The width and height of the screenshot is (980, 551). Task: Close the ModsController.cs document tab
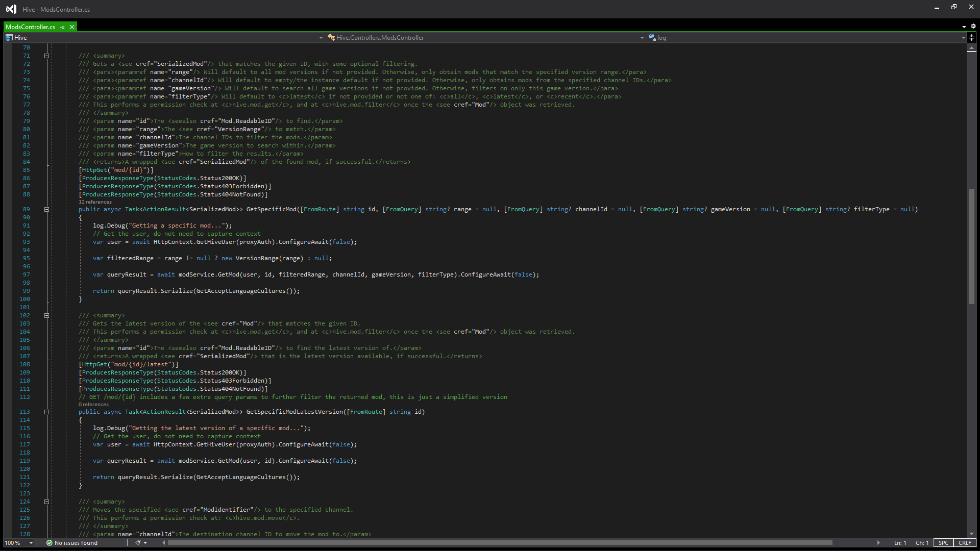72,27
